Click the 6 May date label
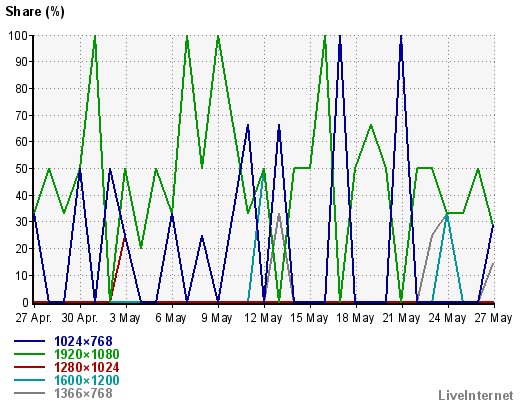The width and height of the screenshot is (520, 405). tap(171, 318)
